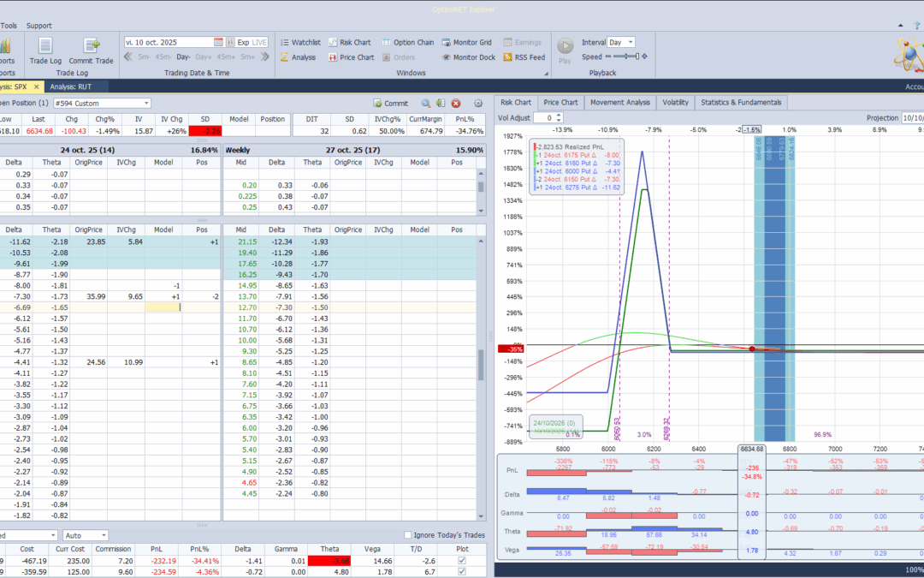Click the help icon at the window's top right
This screenshot has height=578, width=924.
[917, 26]
